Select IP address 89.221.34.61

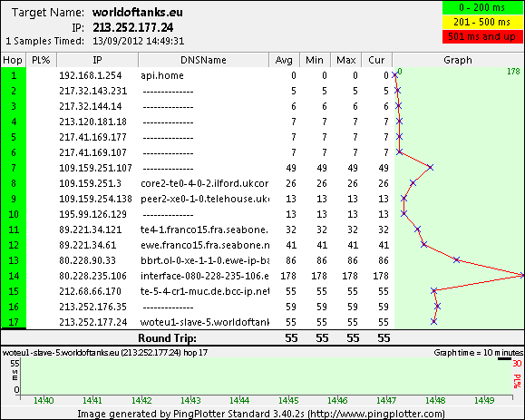tap(87, 245)
